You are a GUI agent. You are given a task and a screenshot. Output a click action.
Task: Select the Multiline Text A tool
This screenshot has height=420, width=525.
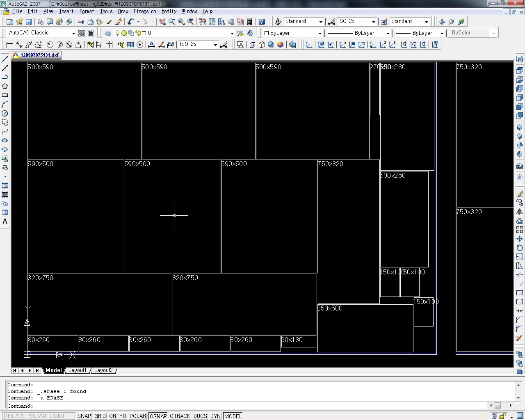click(x=5, y=221)
